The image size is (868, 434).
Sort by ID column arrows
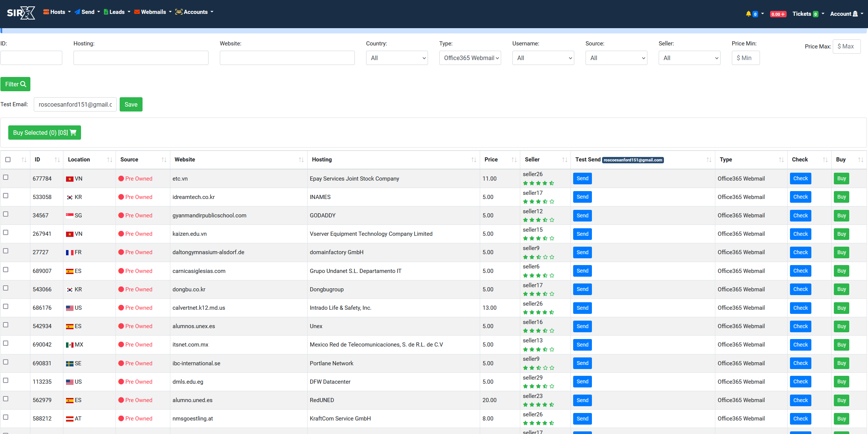coord(57,160)
